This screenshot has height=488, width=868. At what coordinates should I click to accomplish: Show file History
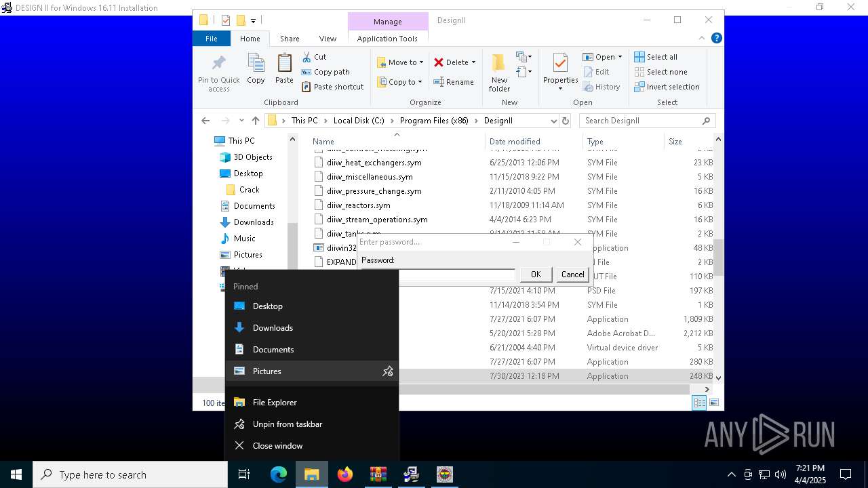[601, 87]
